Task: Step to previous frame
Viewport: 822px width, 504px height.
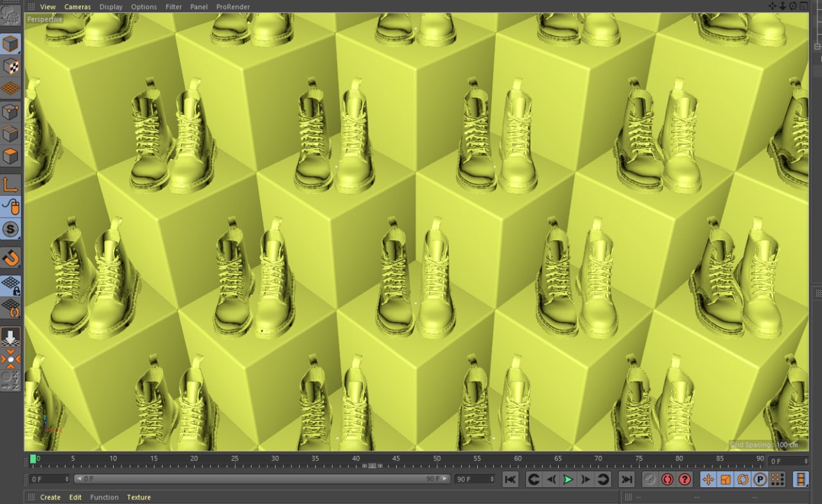Action: [550, 479]
